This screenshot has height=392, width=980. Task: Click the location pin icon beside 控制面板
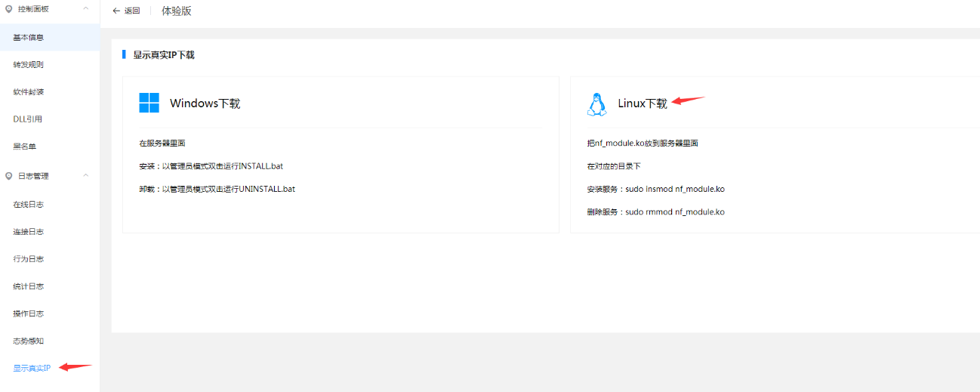click(8, 10)
